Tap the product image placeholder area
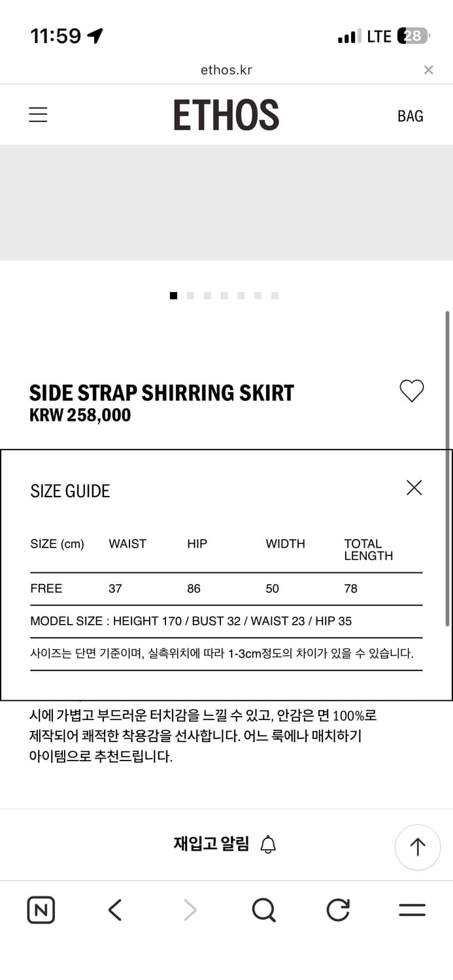The image size is (453, 980). (x=226, y=203)
